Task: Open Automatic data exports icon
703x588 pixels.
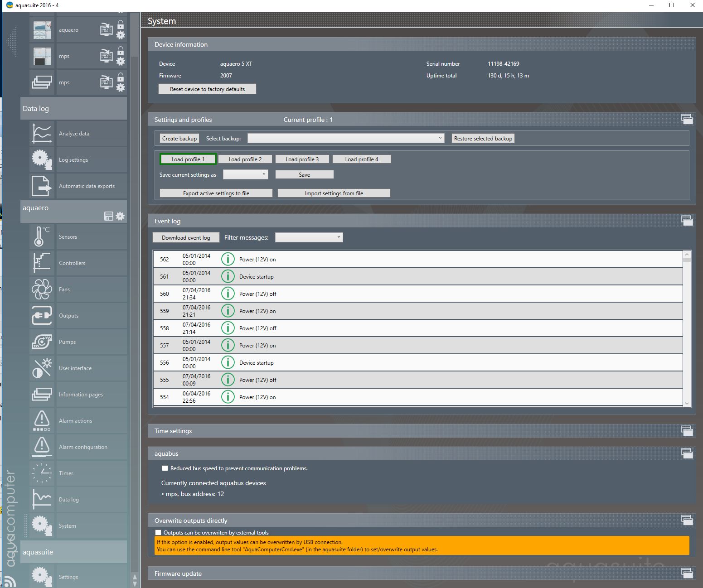Action: [x=42, y=186]
